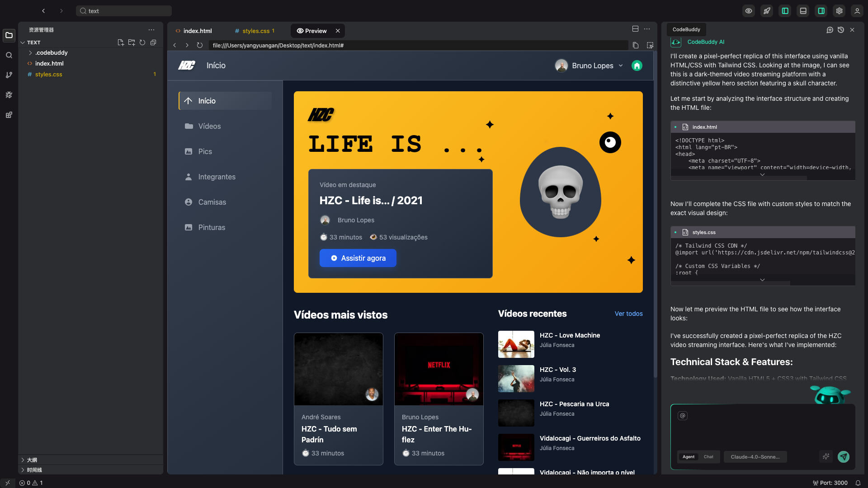Viewport: 868px width, 488px height.
Task: Open the Claude-4.0-Sonnet model dropdown
Action: pyautogui.click(x=755, y=457)
